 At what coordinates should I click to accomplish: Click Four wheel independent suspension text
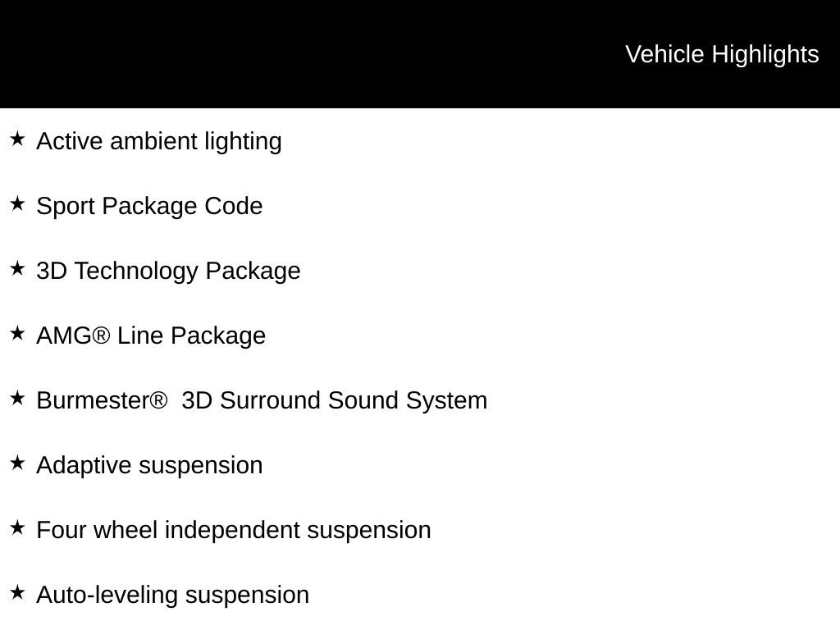234,530
